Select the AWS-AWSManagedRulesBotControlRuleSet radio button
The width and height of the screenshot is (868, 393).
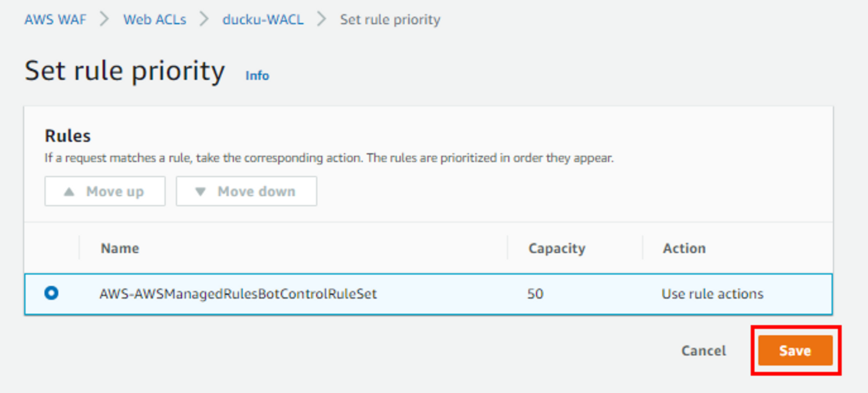pos(51,293)
